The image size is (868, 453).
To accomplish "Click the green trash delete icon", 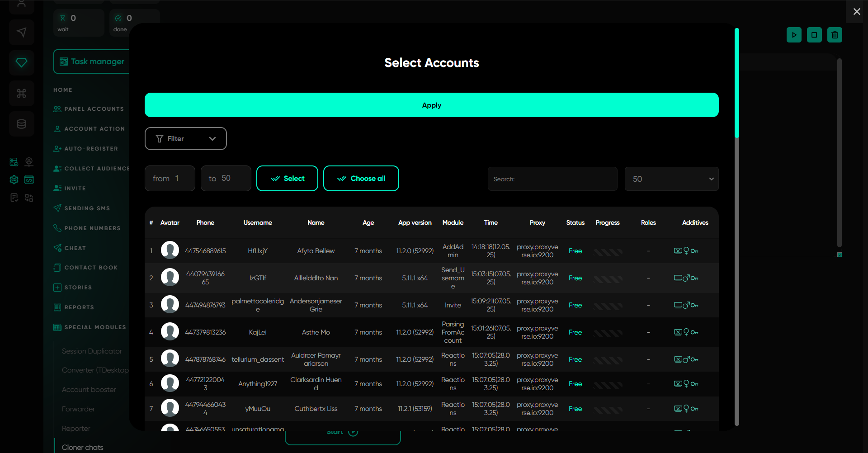I will (x=835, y=35).
